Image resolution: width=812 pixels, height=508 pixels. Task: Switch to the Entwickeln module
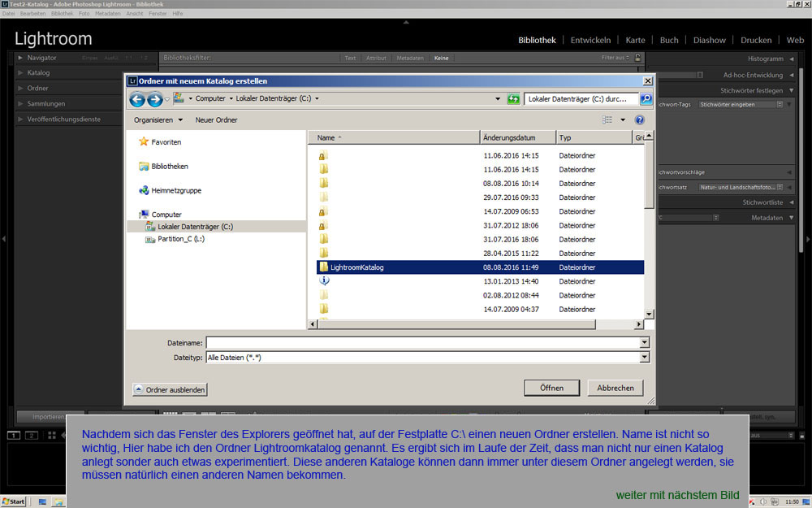tap(590, 40)
